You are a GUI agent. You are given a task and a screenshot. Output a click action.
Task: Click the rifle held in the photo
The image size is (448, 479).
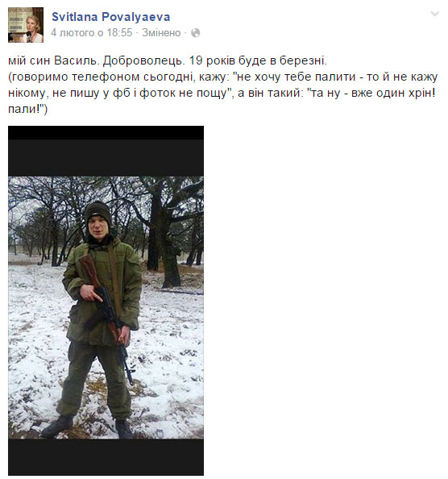point(106,314)
